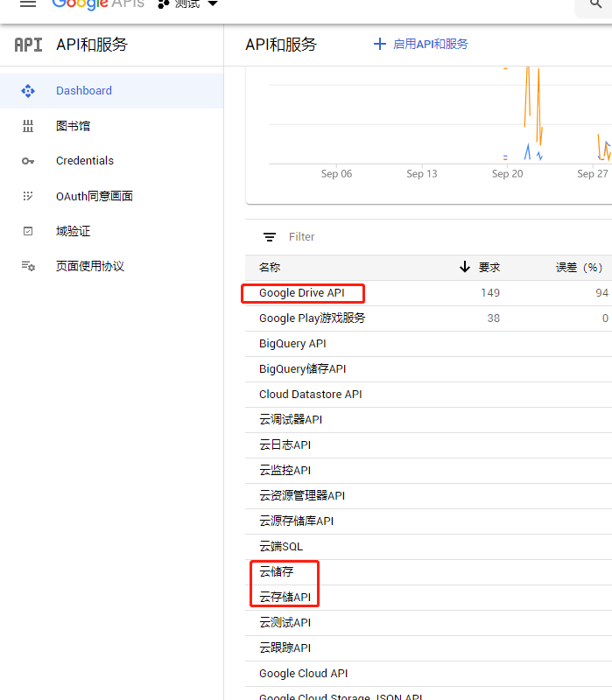The width and height of the screenshot is (612, 700).
Task: Click the filter list icon
Action: coord(270,237)
